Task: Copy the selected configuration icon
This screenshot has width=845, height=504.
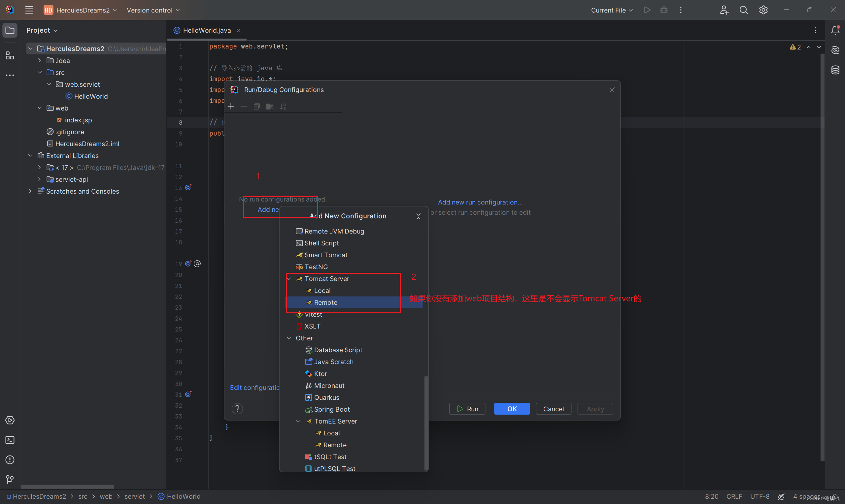Action: [256, 106]
